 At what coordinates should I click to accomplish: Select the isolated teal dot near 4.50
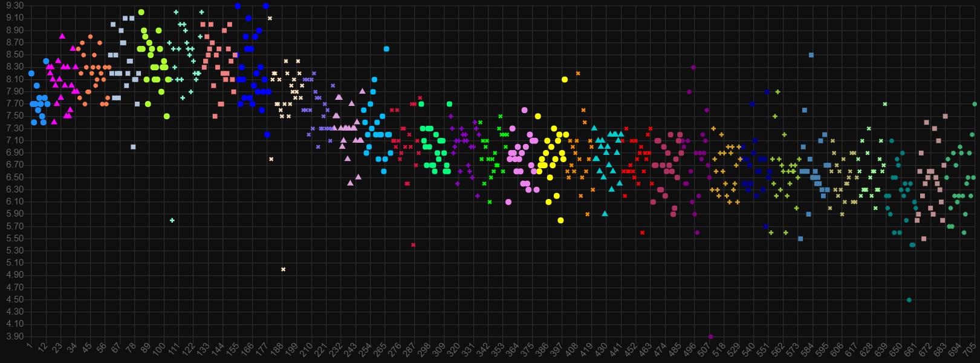909,299
